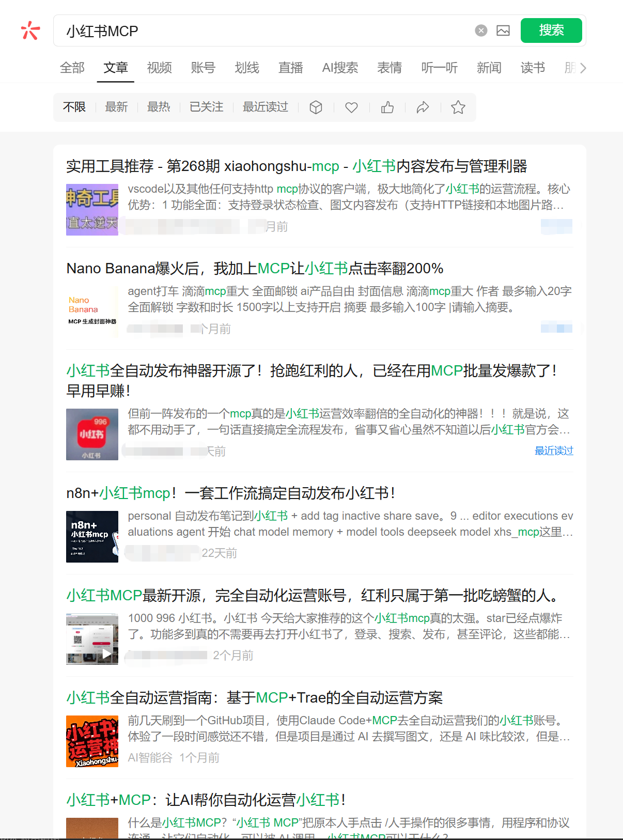
Task: Click snippet starting 但前一阵发布的一个mcp
Action: [350, 422]
